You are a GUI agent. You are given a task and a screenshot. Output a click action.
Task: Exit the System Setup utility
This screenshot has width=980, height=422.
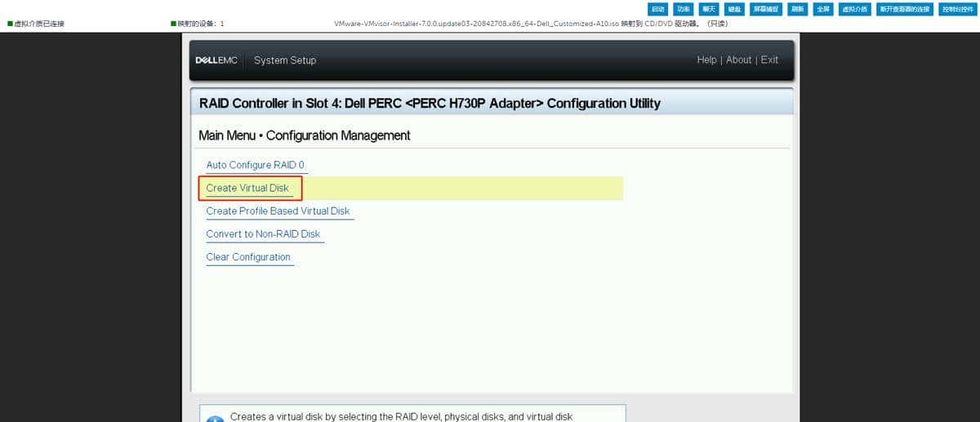coord(769,60)
